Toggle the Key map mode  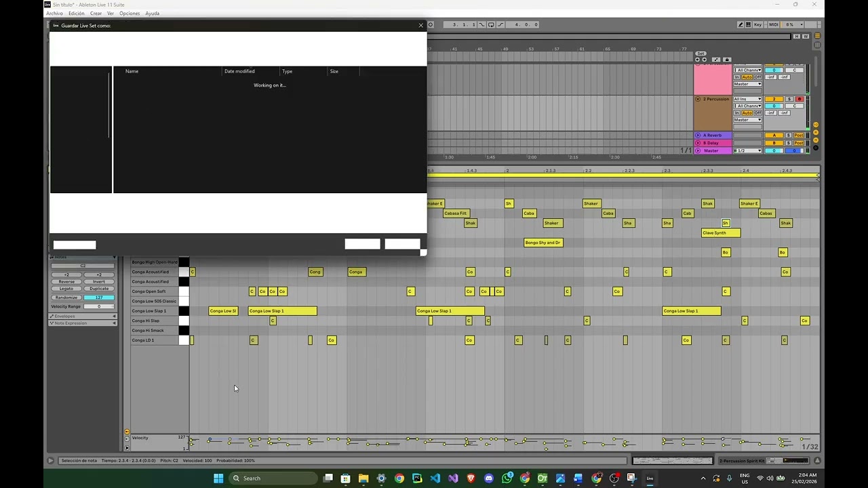(757, 24)
